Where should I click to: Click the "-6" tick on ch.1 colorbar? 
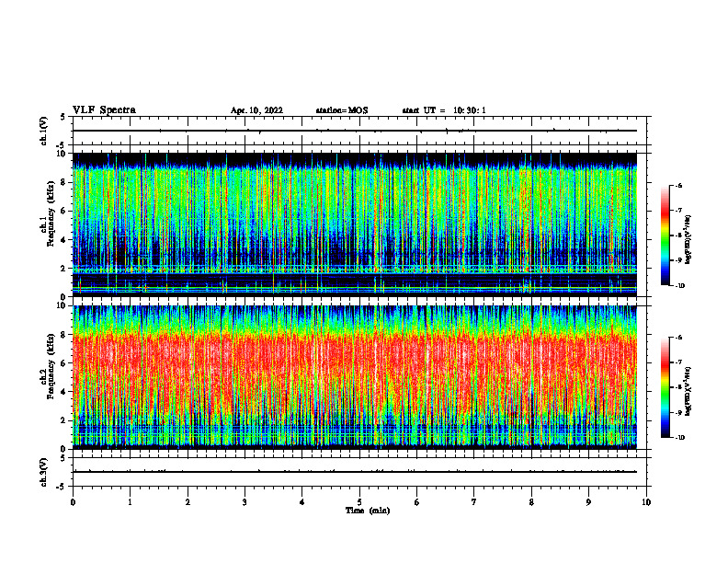[678, 186]
